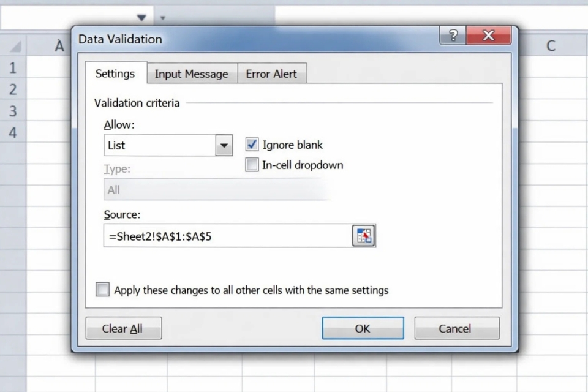The image size is (588, 392).
Task: Select the Settings tab
Action: click(x=115, y=73)
